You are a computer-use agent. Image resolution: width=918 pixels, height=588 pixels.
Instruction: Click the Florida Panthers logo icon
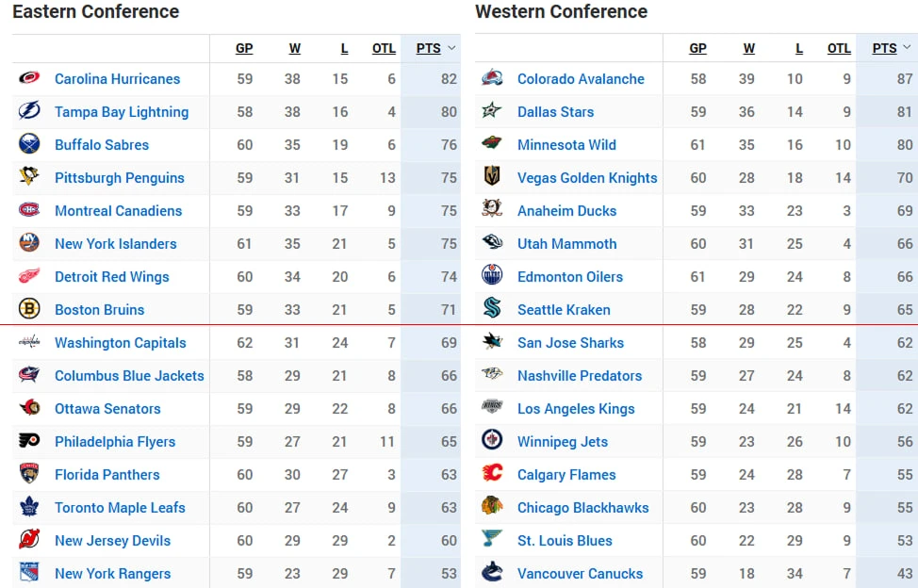[29, 474]
